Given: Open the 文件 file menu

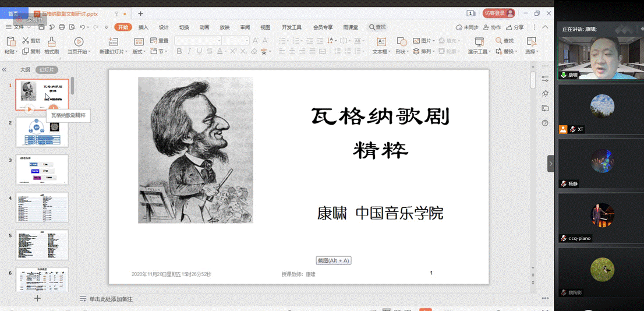Looking at the screenshot, I should (x=18, y=27).
